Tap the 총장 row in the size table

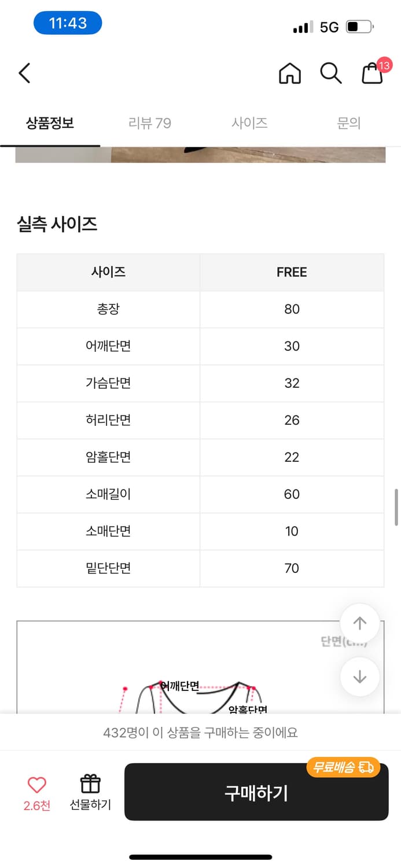click(x=200, y=309)
